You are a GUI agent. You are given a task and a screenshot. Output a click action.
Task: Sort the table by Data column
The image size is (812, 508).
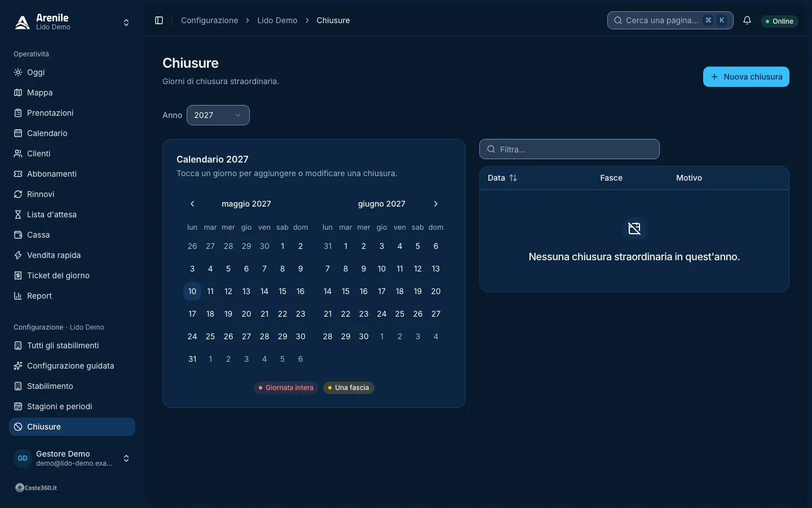[502, 178]
